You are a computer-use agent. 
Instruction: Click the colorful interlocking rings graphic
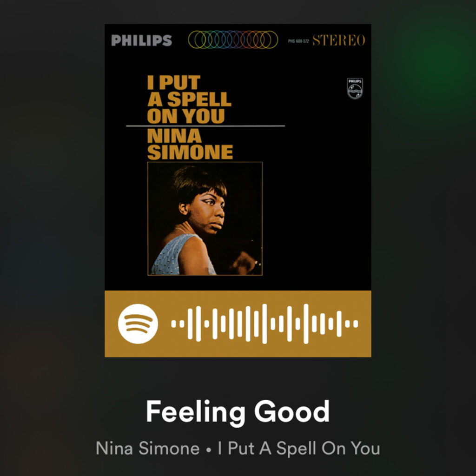click(233, 40)
